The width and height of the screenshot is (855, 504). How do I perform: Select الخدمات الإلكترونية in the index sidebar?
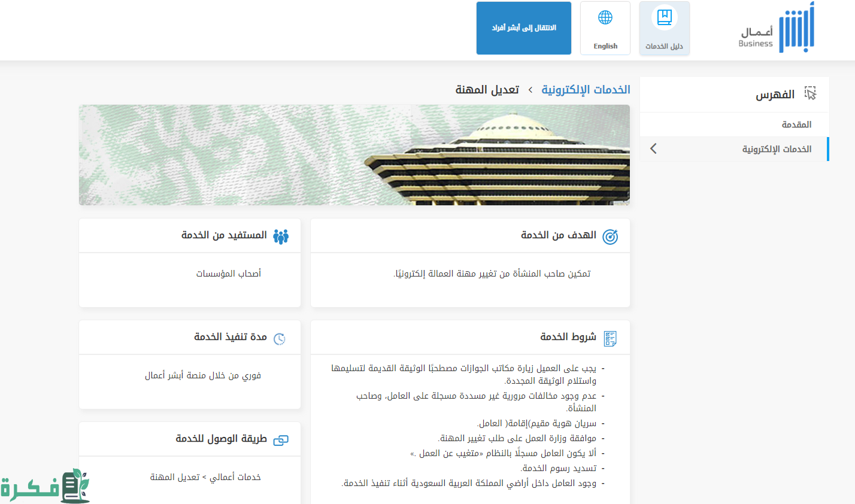click(x=777, y=149)
